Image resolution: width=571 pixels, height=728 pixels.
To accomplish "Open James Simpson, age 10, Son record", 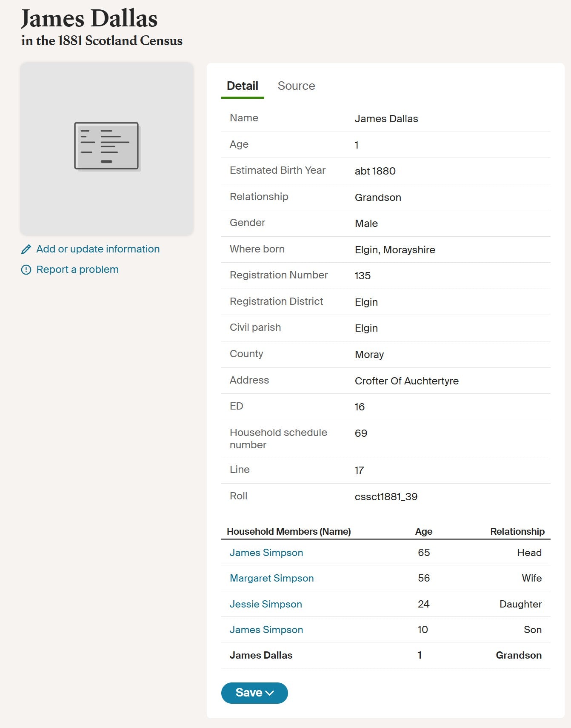I will click(x=266, y=630).
